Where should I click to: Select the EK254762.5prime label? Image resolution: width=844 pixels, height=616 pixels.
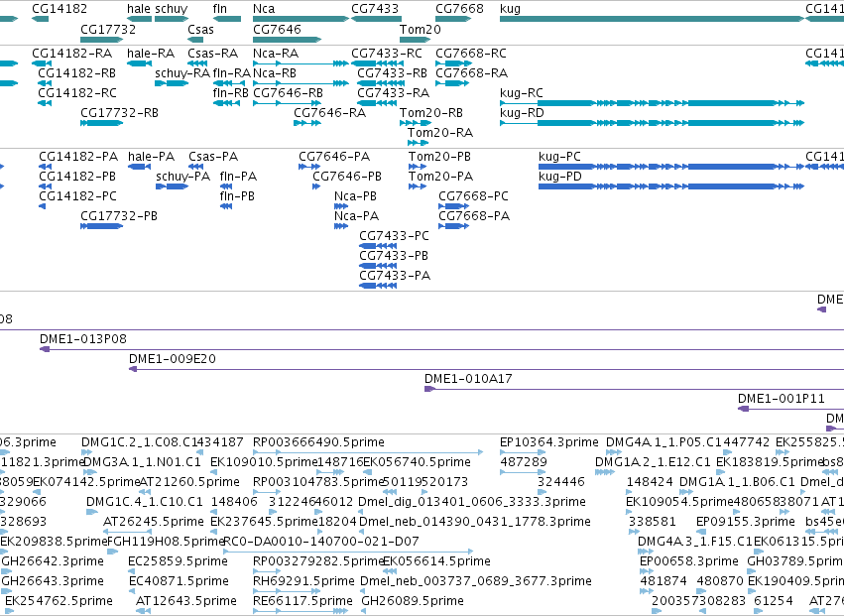[x=59, y=601]
